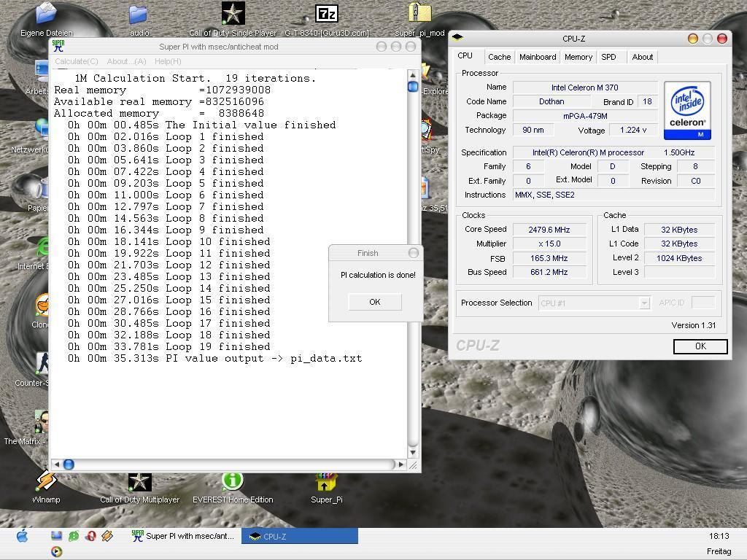
Task: Open the Eigene Dateien desktop folder
Action: point(46,19)
